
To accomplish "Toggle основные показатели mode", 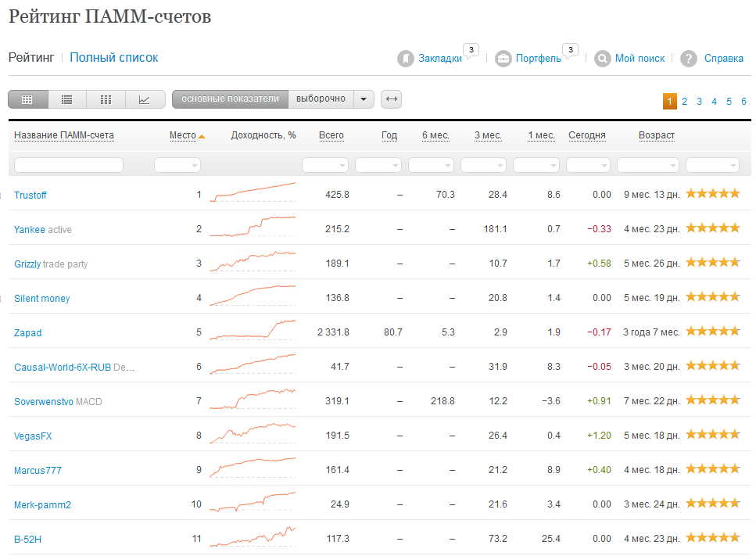I will (x=230, y=99).
